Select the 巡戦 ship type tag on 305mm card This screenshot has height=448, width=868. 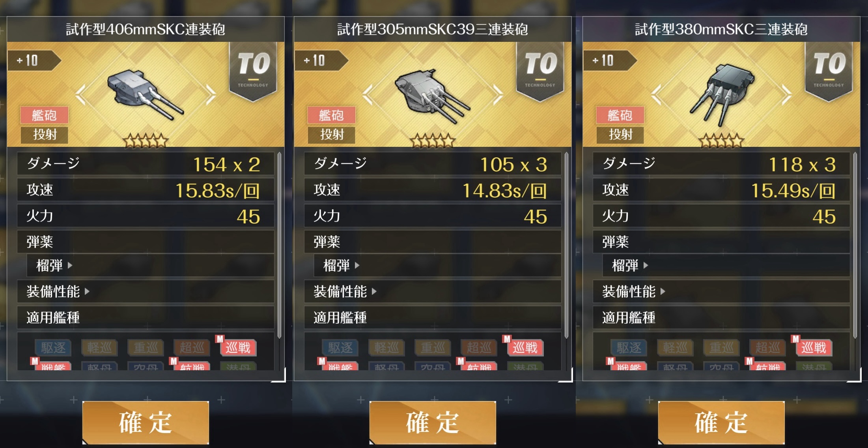[x=525, y=348]
